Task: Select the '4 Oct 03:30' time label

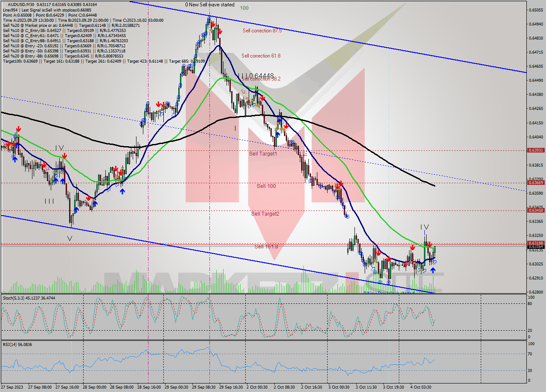Action: [x=421, y=387]
